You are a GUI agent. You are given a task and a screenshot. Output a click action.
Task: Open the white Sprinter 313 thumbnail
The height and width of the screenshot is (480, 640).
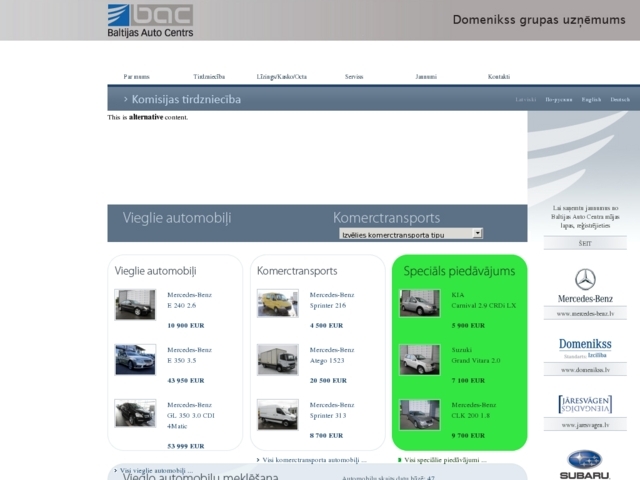click(278, 415)
